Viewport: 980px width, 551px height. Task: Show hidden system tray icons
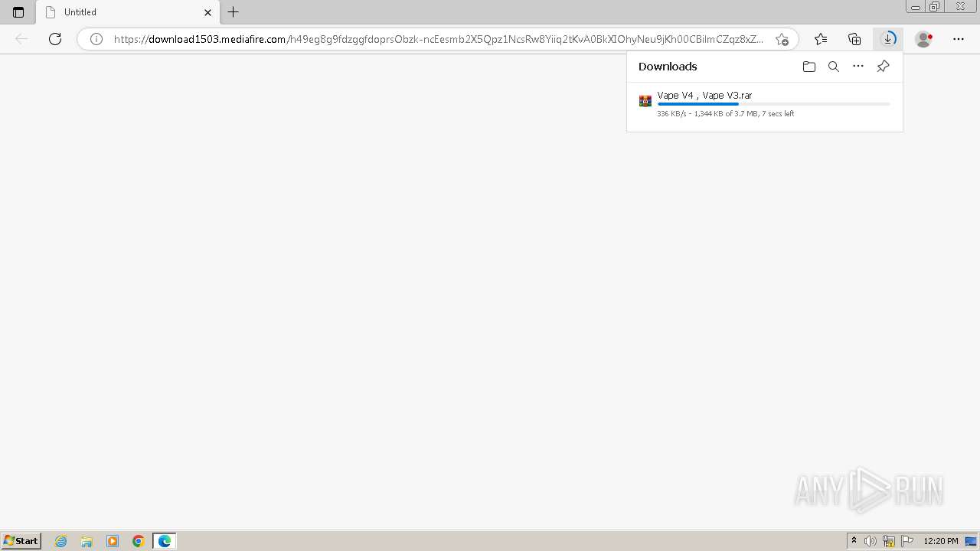tap(854, 541)
